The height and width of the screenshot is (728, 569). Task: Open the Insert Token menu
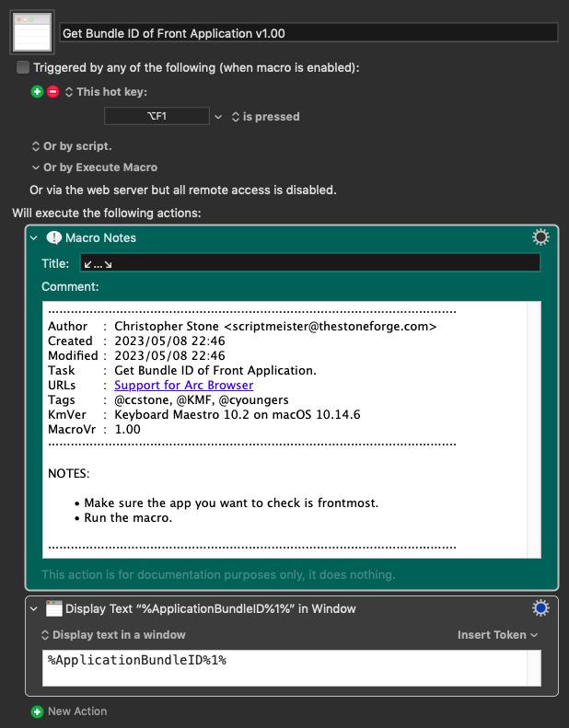(x=497, y=635)
